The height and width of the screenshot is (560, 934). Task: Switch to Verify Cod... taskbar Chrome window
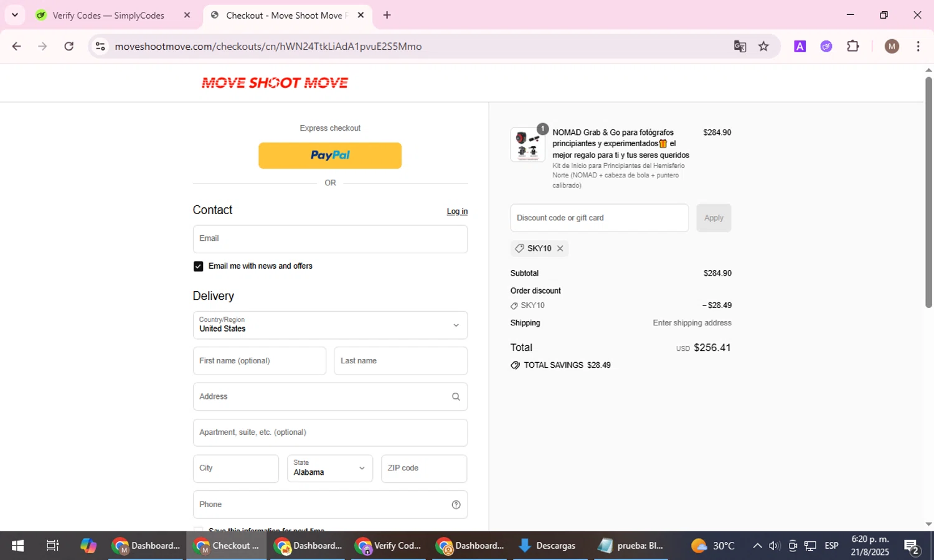[388, 546]
